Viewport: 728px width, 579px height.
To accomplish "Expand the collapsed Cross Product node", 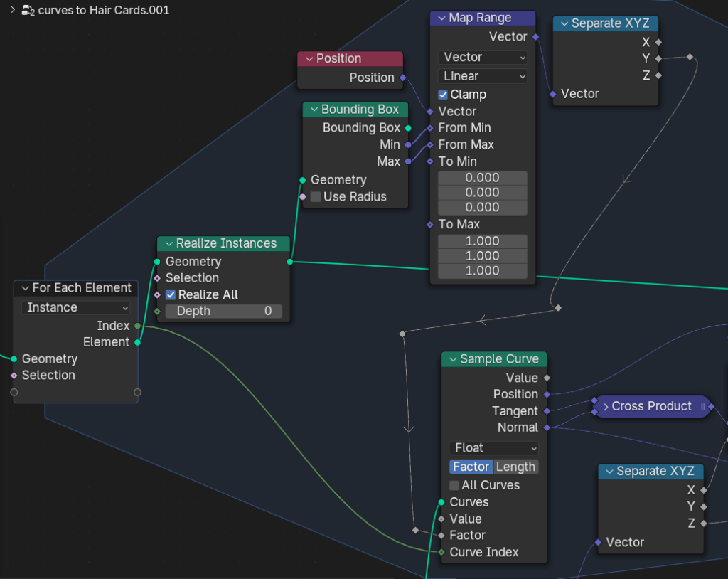I will (606, 407).
